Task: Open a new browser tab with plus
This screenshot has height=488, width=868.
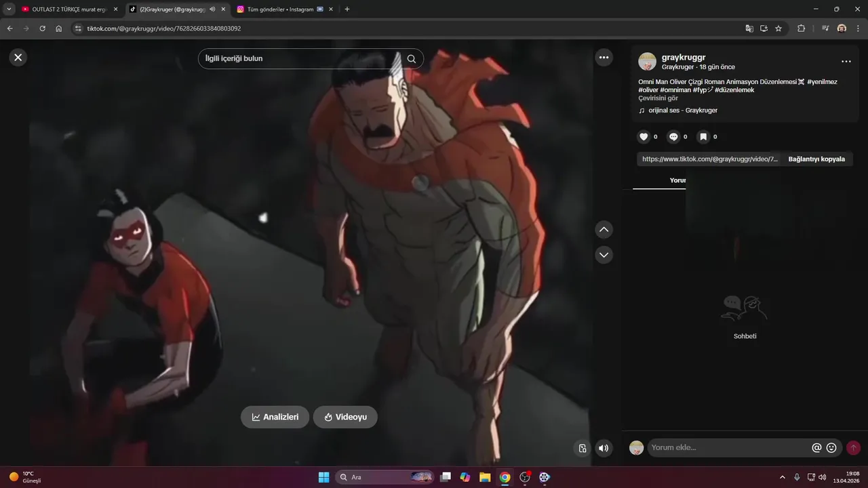Action: (x=347, y=9)
